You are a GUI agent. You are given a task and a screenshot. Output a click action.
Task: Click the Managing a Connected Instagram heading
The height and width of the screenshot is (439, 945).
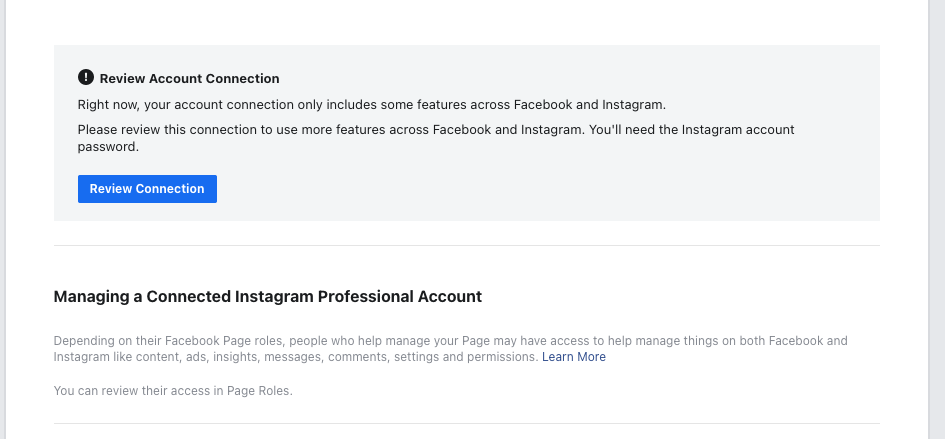coord(268,297)
